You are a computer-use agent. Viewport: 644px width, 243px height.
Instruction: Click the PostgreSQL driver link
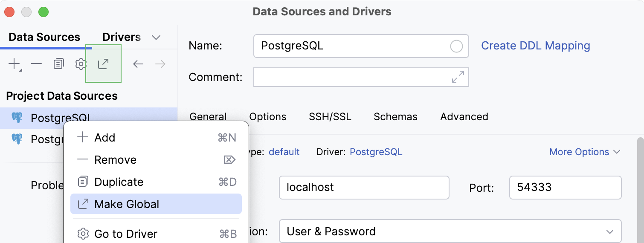tap(376, 152)
